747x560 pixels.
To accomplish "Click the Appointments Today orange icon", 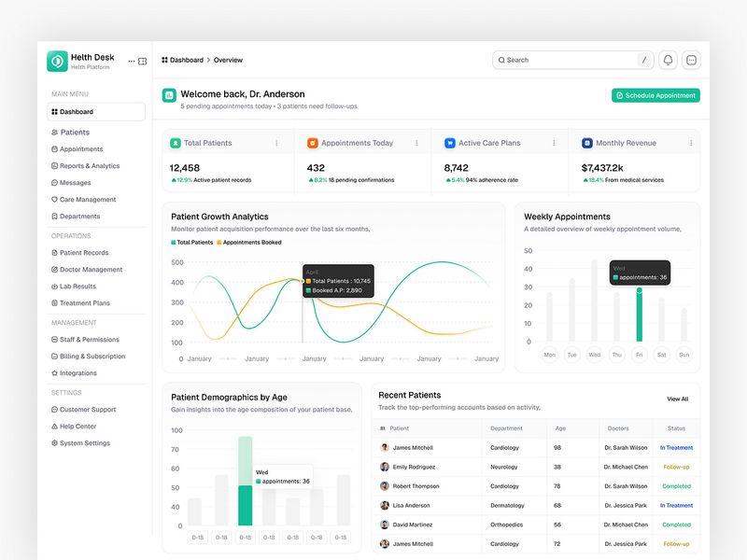I will pos(313,143).
